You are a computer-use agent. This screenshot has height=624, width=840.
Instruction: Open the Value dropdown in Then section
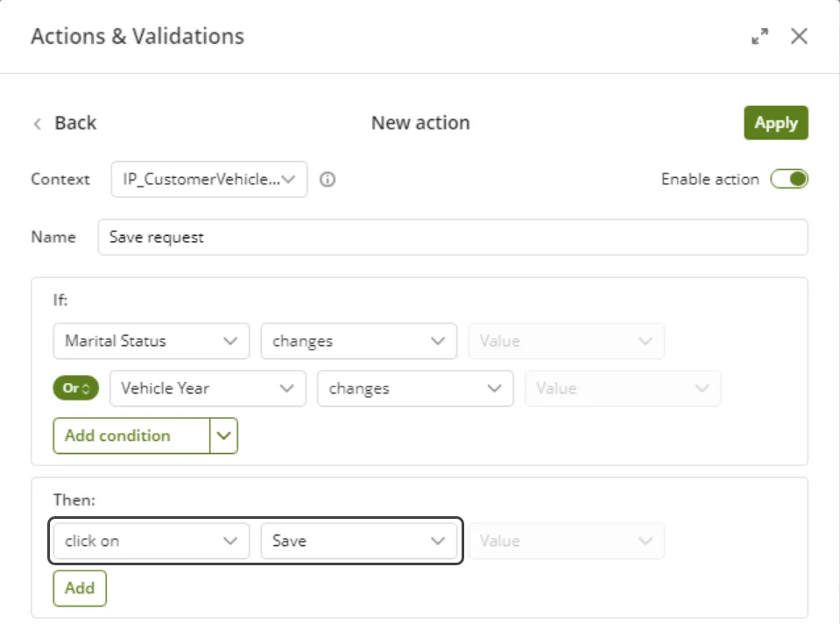pyautogui.click(x=566, y=541)
